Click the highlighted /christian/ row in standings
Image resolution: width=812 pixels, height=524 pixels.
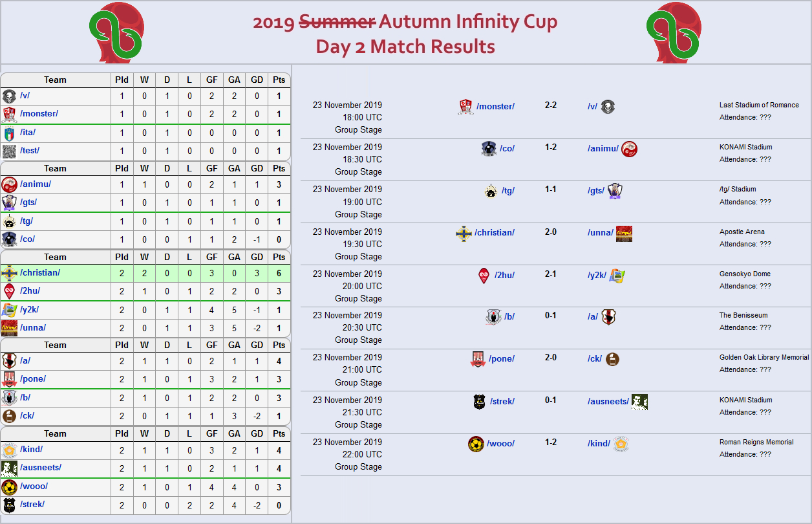[145, 273]
